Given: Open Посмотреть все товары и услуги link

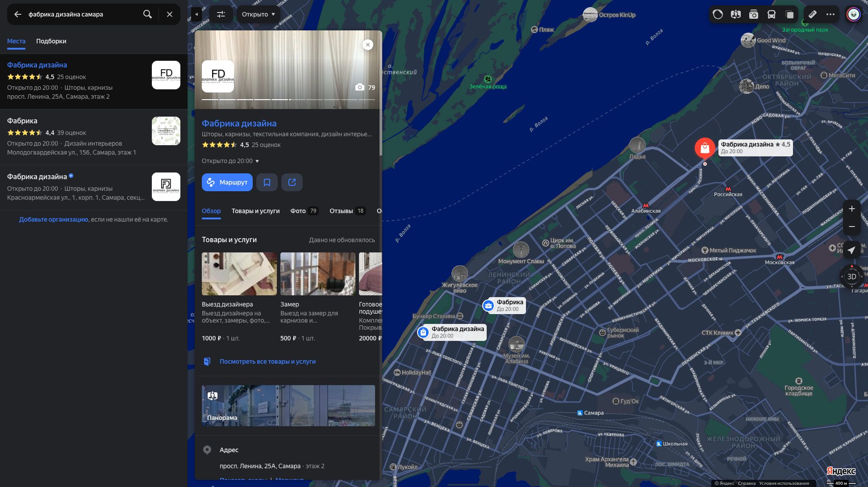Looking at the screenshot, I should [x=267, y=361].
